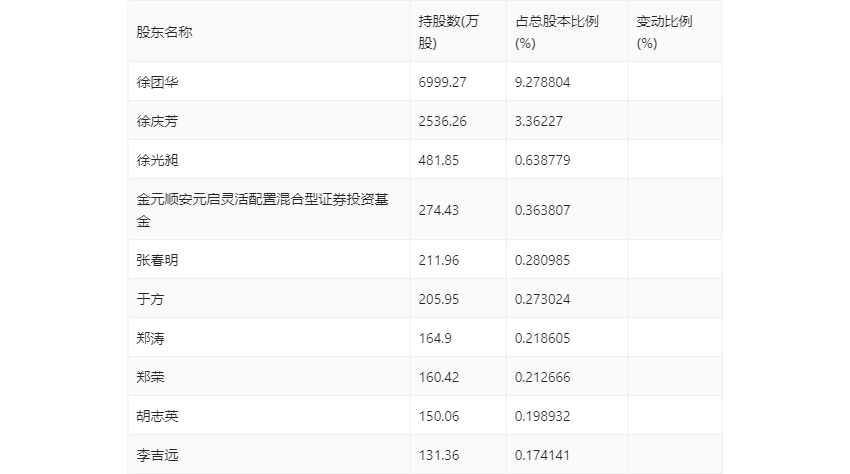Click share count 131.36
The width and height of the screenshot is (850, 474).
[x=439, y=455]
